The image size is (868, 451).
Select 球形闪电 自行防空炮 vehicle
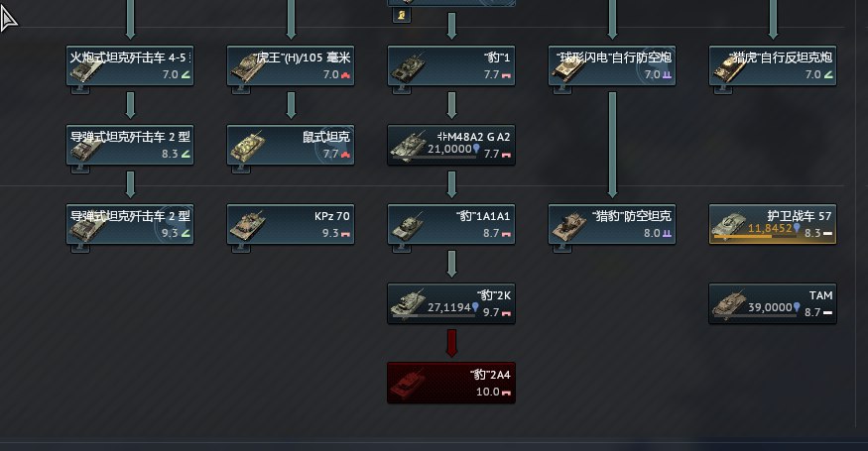pos(612,65)
